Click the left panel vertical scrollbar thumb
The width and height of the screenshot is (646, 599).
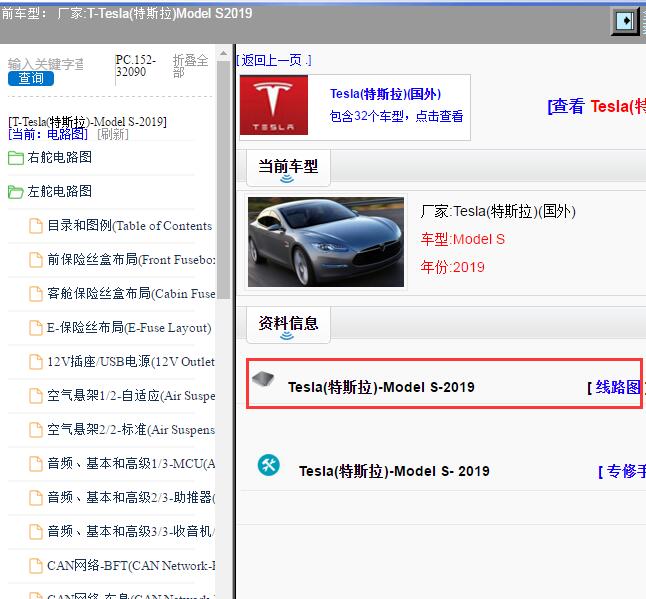[x=223, y=180]
